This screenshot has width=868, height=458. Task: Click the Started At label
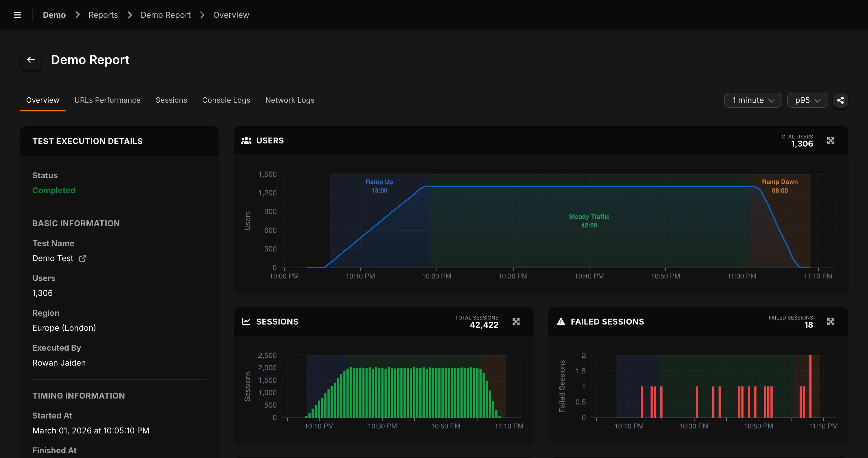(52, 416)
